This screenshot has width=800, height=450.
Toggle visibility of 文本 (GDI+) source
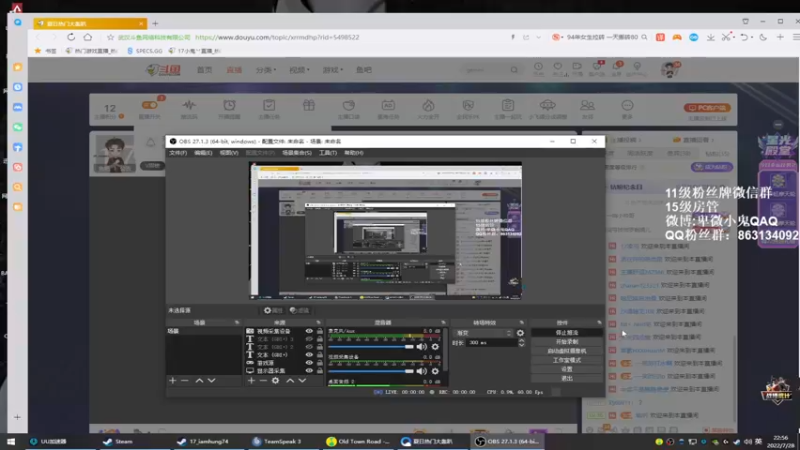[x=309, y=355]
